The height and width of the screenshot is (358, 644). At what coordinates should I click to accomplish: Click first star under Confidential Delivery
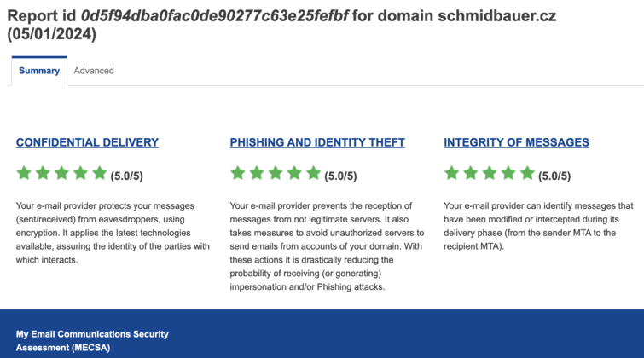click(24, 173)
